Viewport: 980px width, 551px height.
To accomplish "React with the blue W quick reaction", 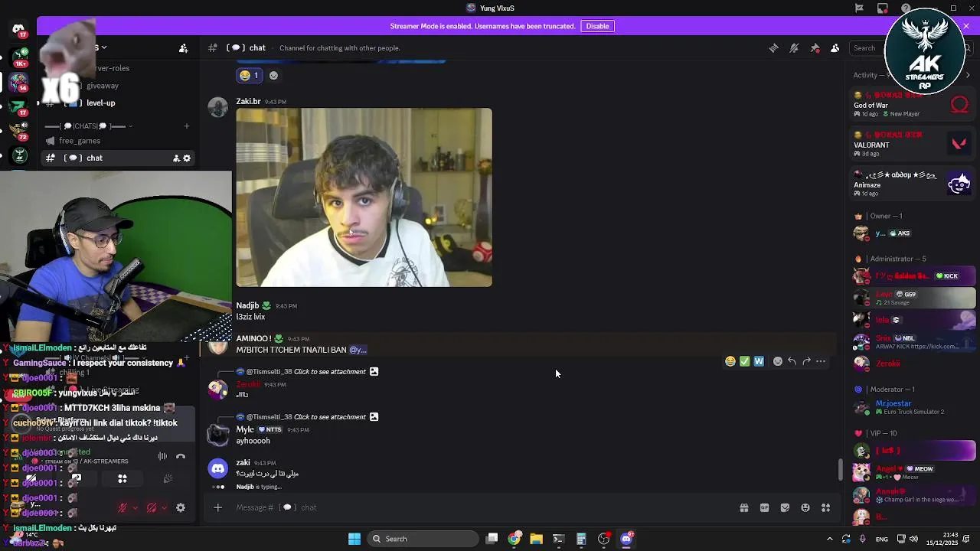I will coord(759,361).
